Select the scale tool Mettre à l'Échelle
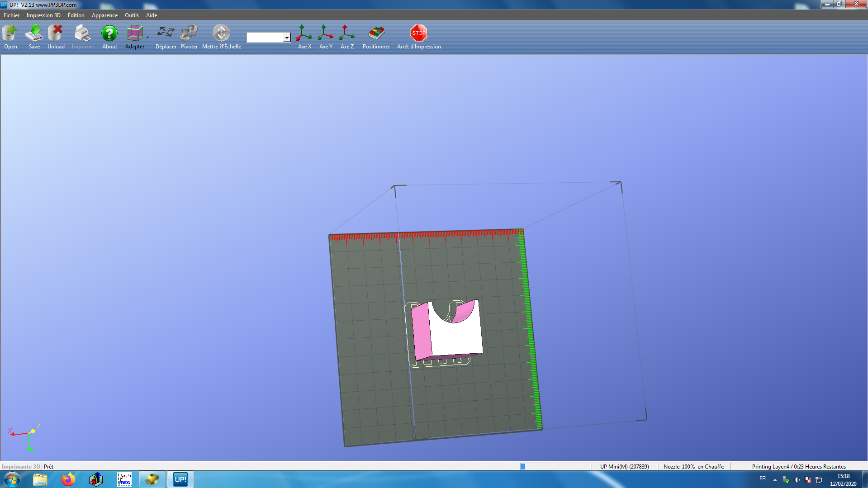 pos(221,33)
